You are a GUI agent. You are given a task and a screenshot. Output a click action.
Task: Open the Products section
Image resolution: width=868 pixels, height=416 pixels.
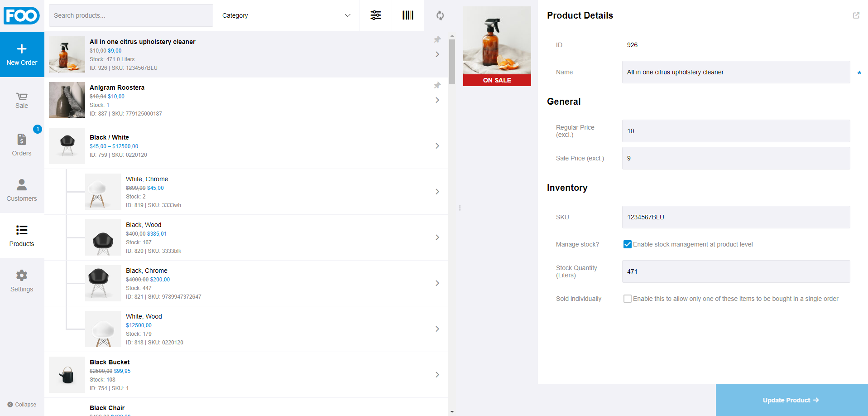point(22,236)
